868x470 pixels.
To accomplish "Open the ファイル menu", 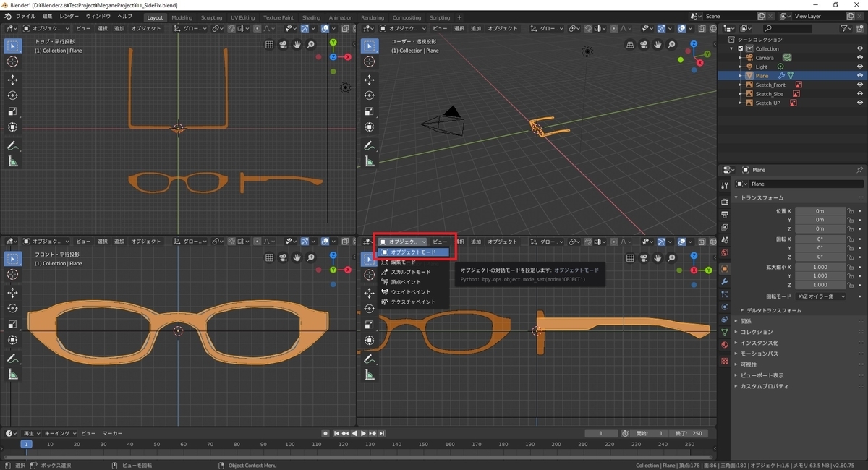I will point(25,16).
